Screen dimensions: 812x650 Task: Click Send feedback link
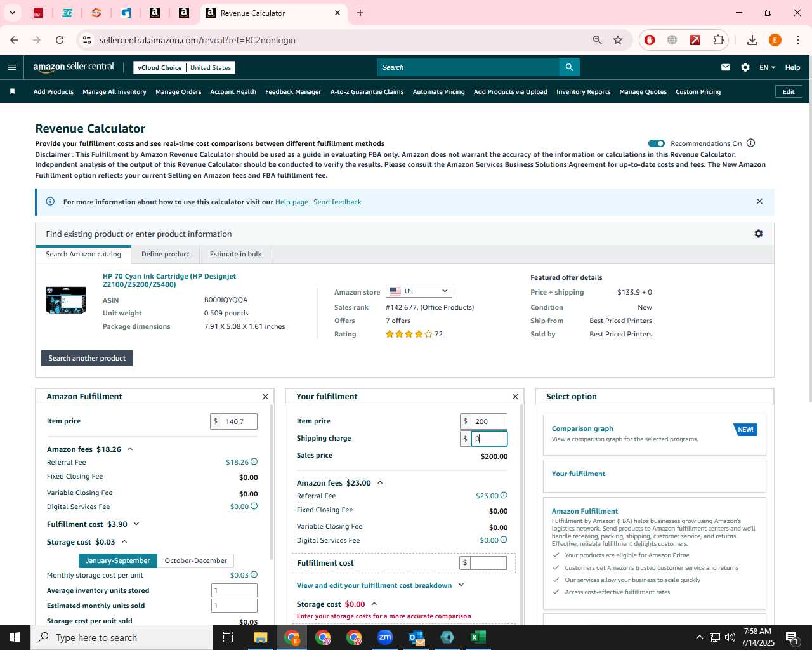pyautogui.click(x=337, y=202)
